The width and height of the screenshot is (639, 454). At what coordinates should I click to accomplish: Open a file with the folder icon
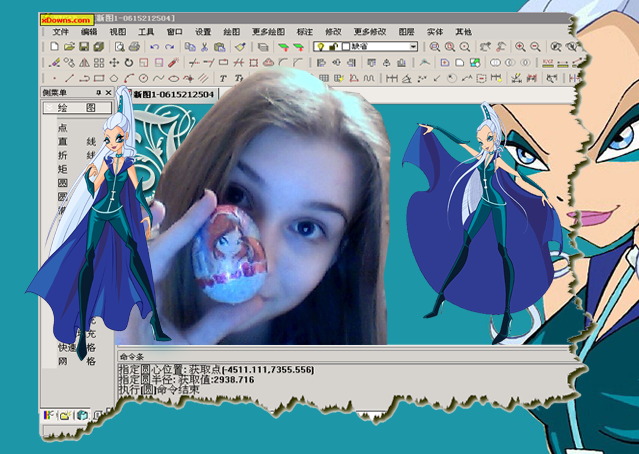coord(69,47)
